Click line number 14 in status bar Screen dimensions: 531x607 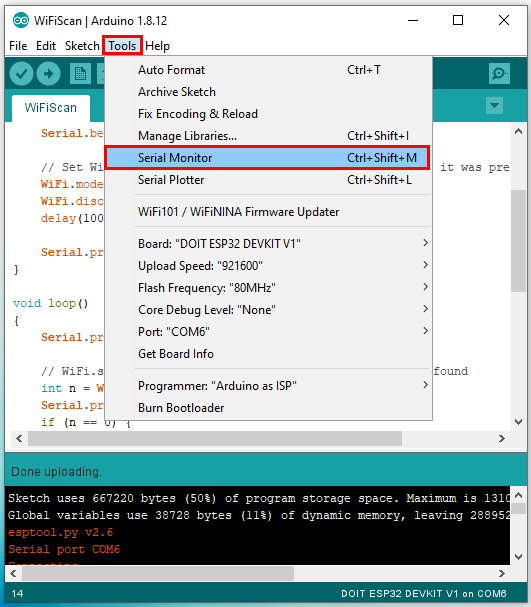click(x=17, y=594)
